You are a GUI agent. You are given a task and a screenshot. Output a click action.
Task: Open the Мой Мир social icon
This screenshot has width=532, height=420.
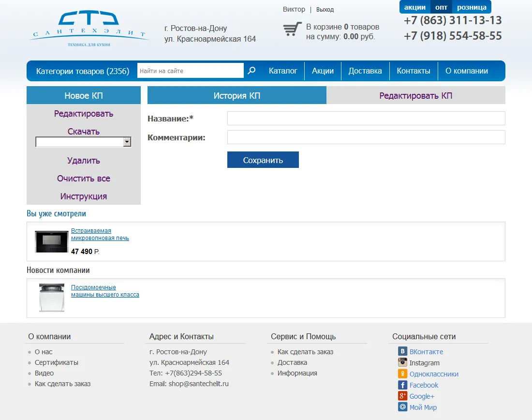coord(402,407)
